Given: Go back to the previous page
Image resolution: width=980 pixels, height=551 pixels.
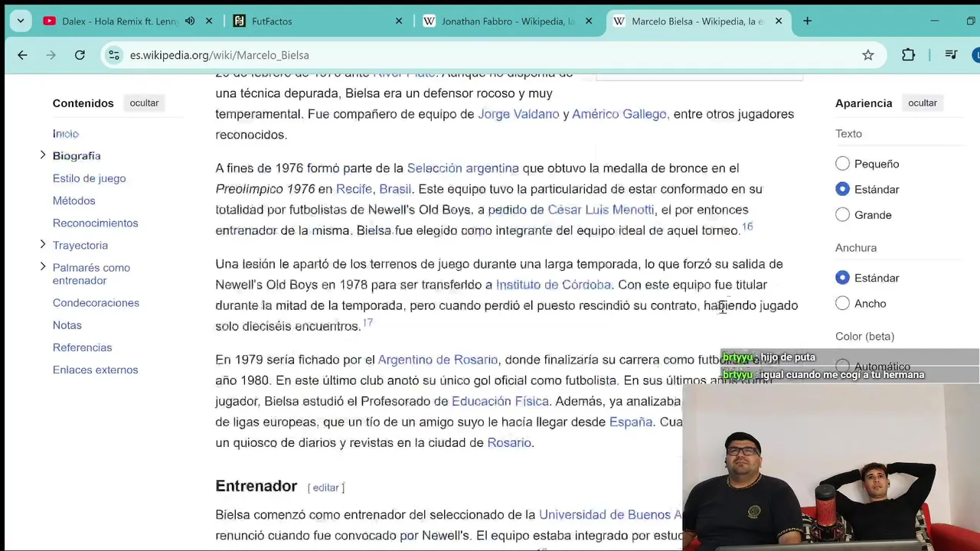Looking at the screenshot, I should pyautogui.click(x=22, y=55).
